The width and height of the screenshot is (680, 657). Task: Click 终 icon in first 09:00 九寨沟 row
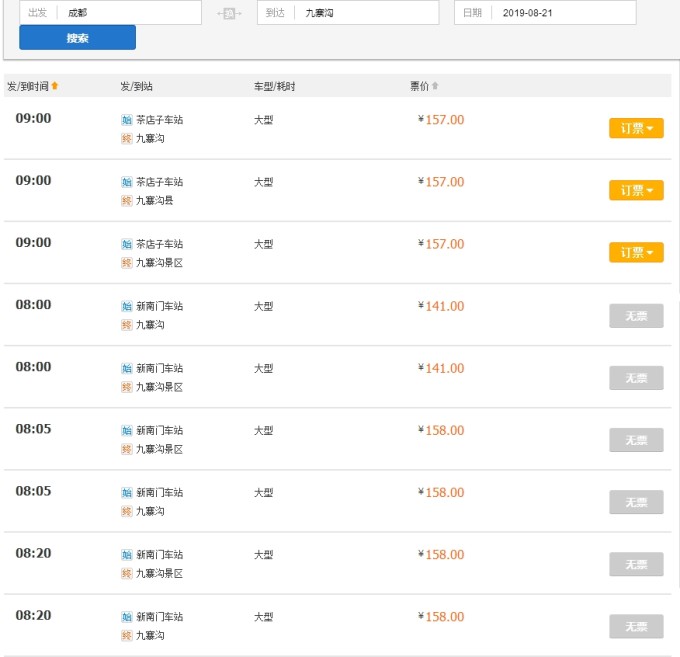point(127,138)
